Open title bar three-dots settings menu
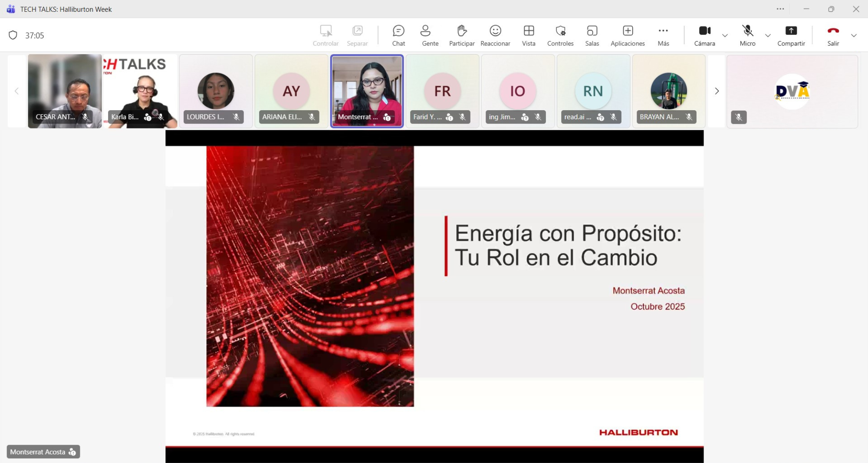This screenshot has height=463, width=868. click(780, 9)
